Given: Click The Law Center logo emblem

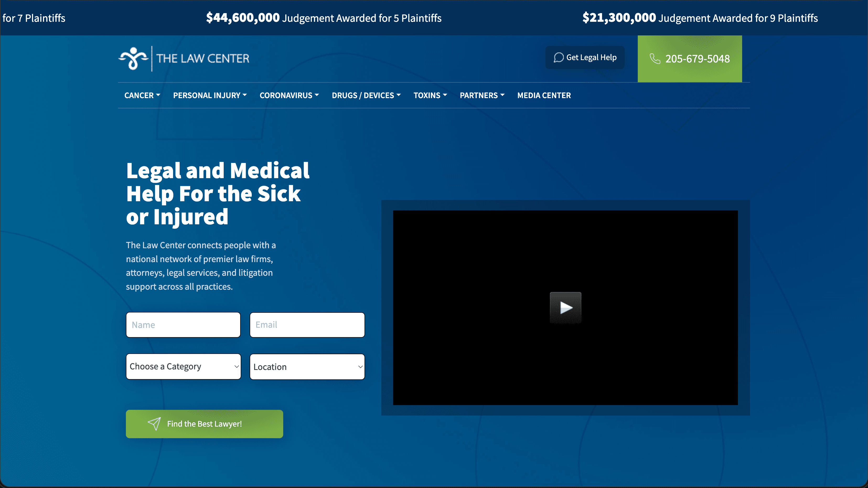Looking at the screenshot, I should tap(133, 59).
